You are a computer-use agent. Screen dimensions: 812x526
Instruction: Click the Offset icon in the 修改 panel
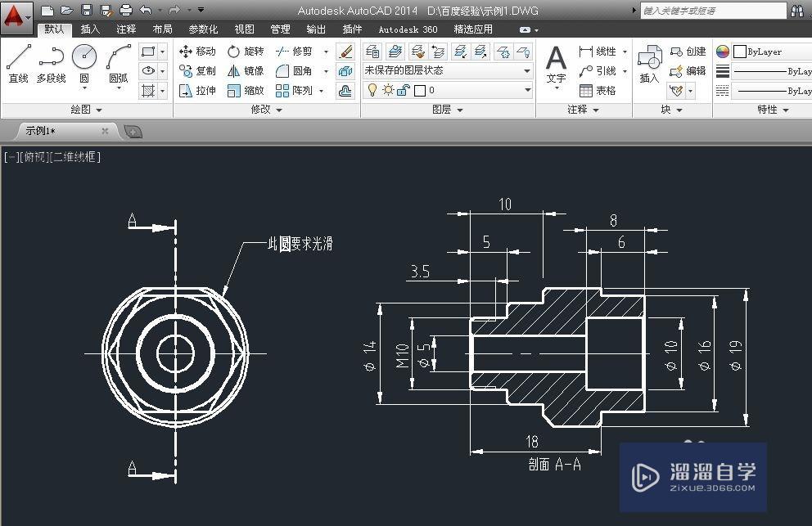(x=345, y=91)
